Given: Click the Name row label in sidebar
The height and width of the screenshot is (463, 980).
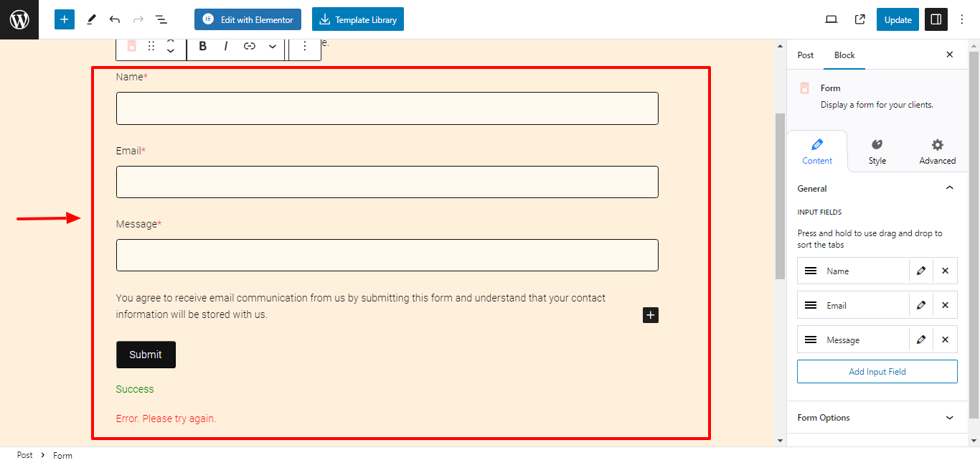Looking at the screenshot, I should click(x=838, y=271).
